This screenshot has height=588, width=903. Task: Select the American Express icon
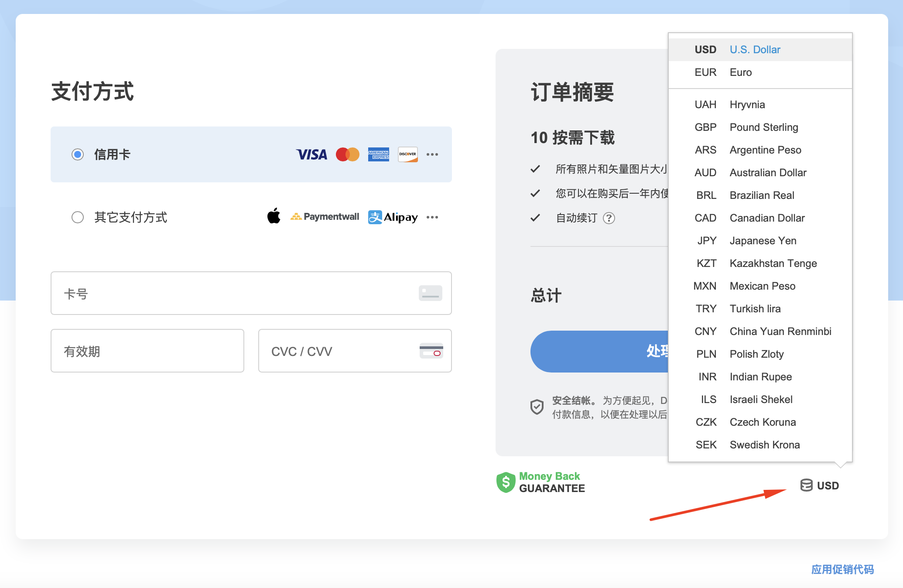tap(378, 154)
